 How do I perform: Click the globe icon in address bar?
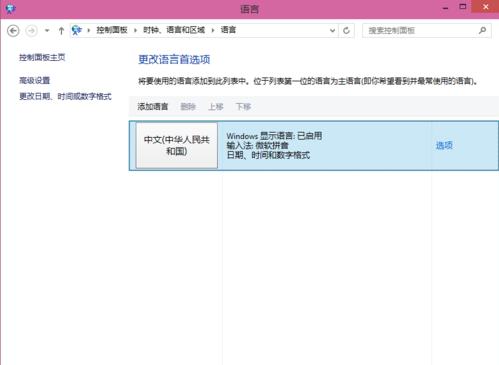[x=77, y=30]
